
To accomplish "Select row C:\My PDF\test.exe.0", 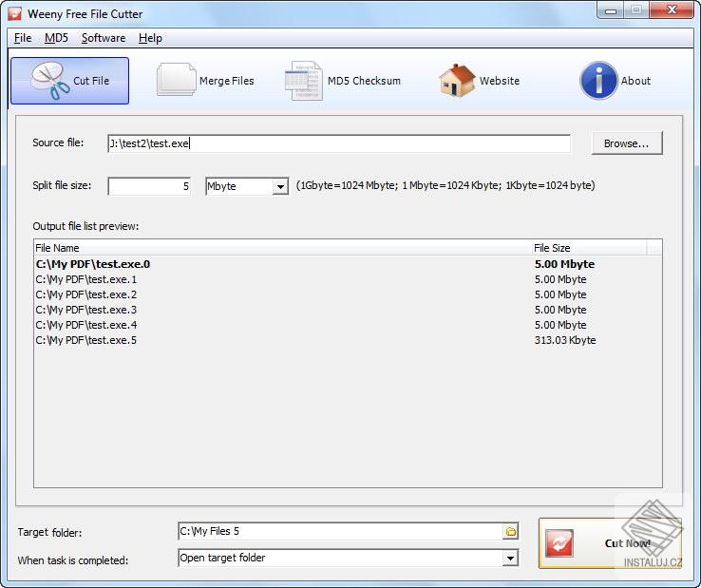I will [x=348, y=264].
